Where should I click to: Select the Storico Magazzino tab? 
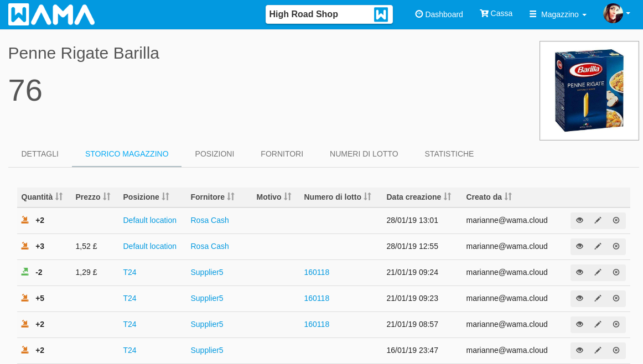tap(127, 154)
